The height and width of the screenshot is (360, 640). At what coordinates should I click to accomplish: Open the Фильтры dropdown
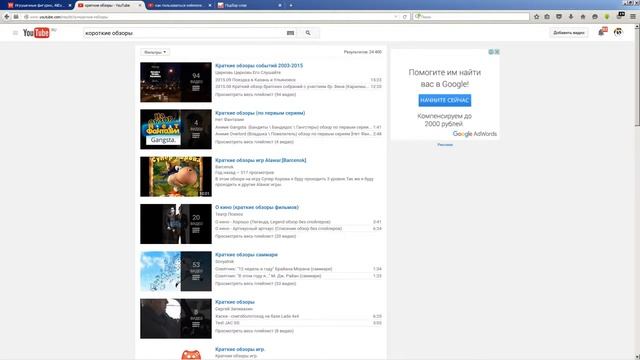155,52
